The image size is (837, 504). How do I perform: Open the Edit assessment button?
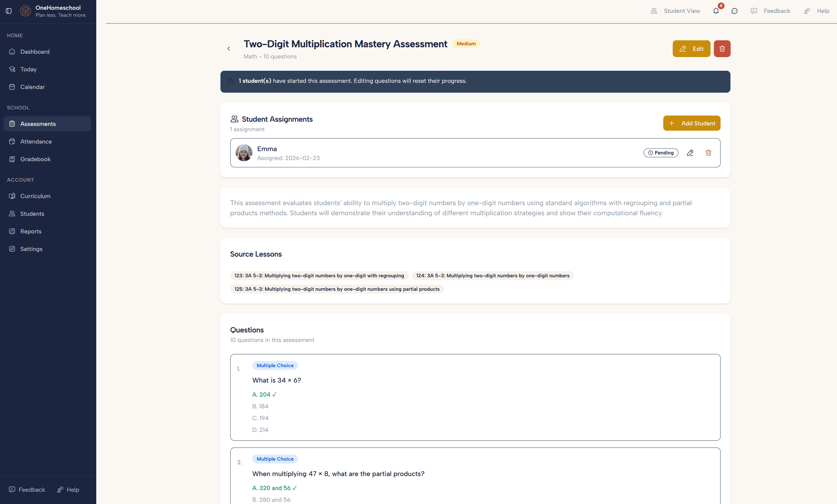click(x=691, y=48)
